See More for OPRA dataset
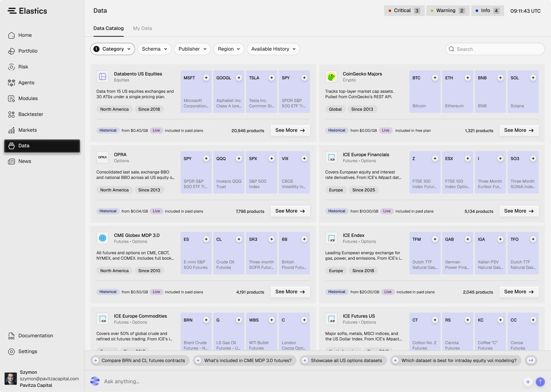Viewport: 551px width, 392px height. tap(290, 211)
